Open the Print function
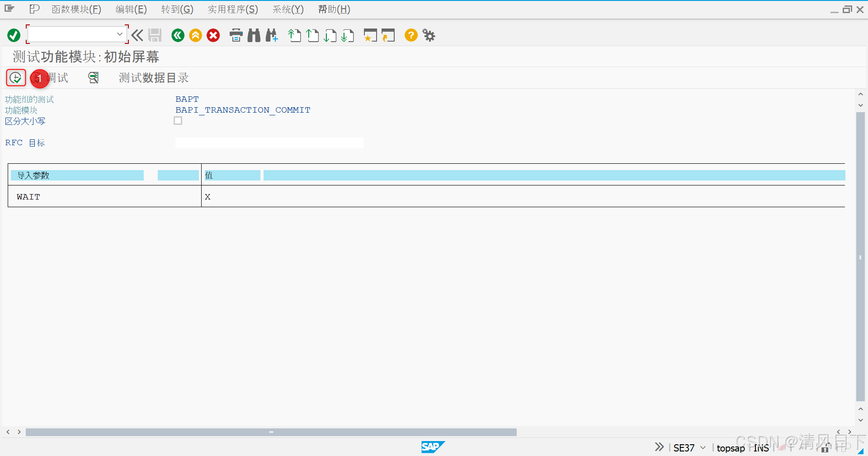 click(x=236, y=35)
